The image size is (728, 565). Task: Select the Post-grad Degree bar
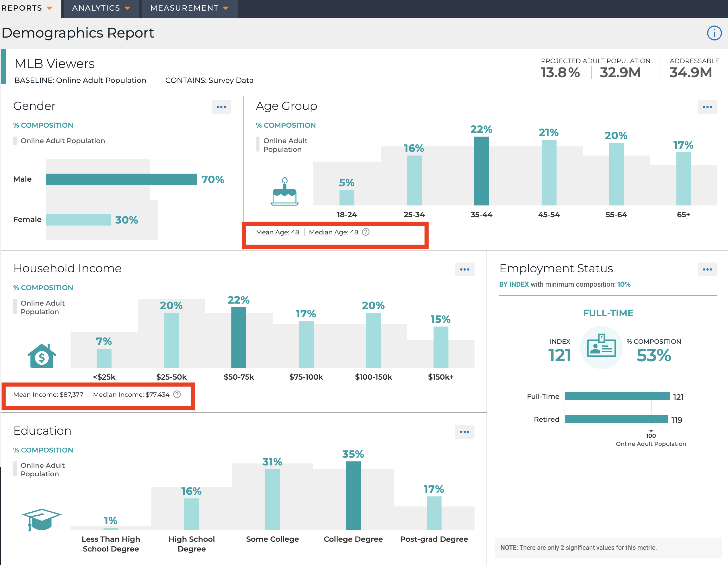coord(434,513)
